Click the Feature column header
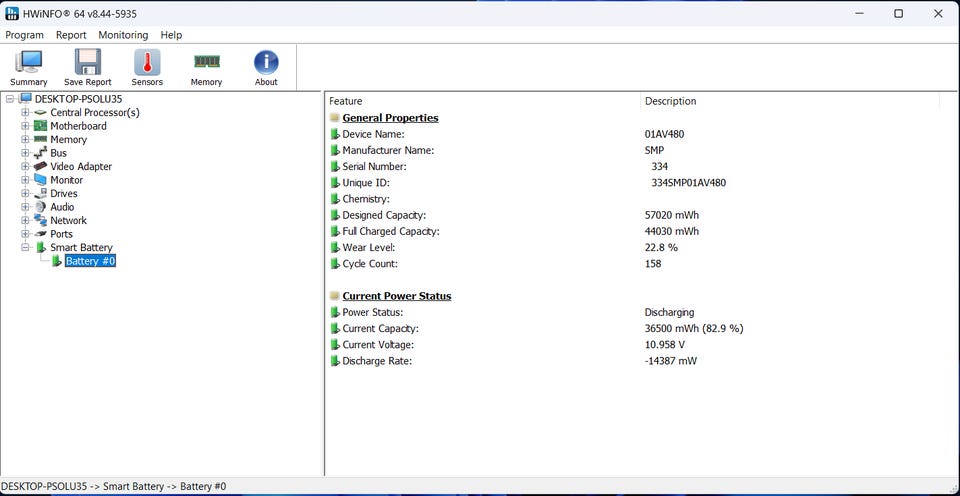Screen dimensions: 960x496 point(346,101)
